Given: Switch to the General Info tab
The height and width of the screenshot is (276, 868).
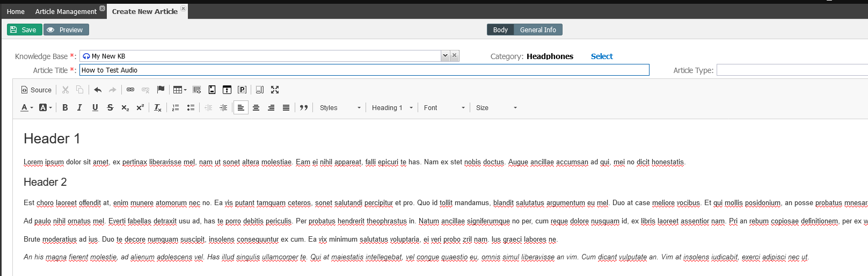Looking at the screenshot, I should pyautogui.click(x=538, y=30).
